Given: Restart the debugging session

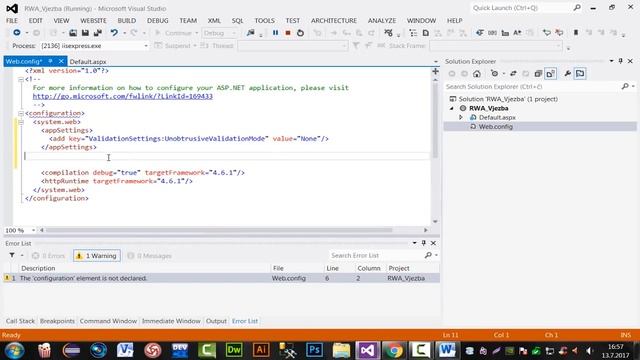Looking at the screenshot, I should point(300,33).
